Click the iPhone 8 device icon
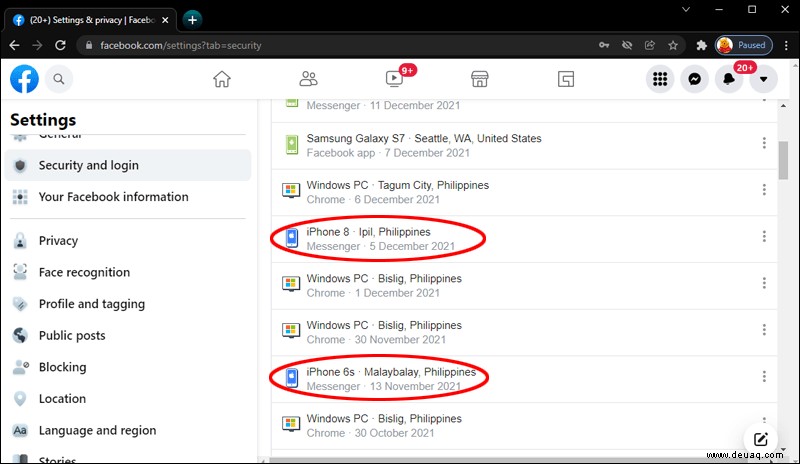The image size is (800, 464). point(291,238)
